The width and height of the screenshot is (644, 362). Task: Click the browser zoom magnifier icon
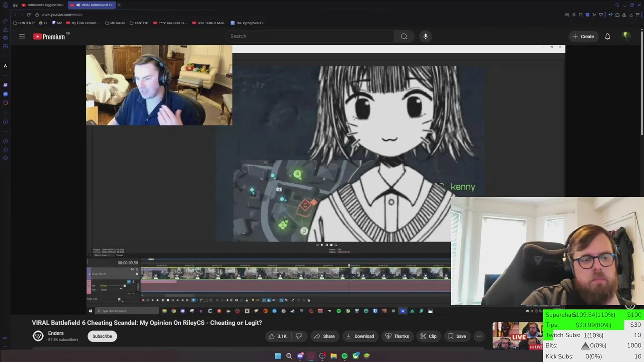[x=567, y=15]
